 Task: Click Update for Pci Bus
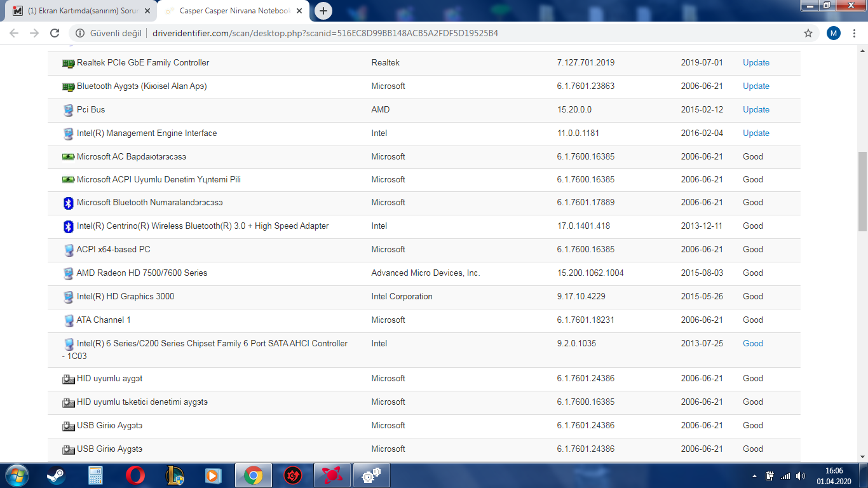tap(756, 110)
